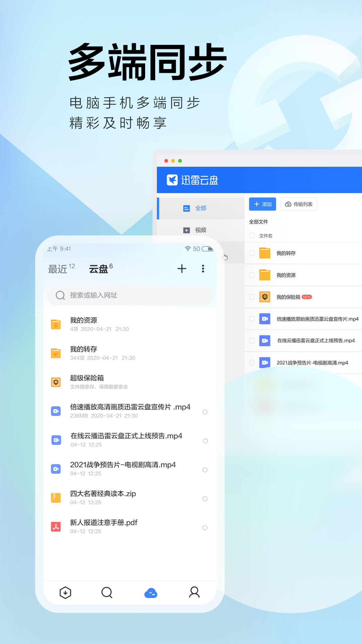Select 全部 in desktop sidebar
The height and width of the screenshot is (644, 362).
click(x=201, y=208)
